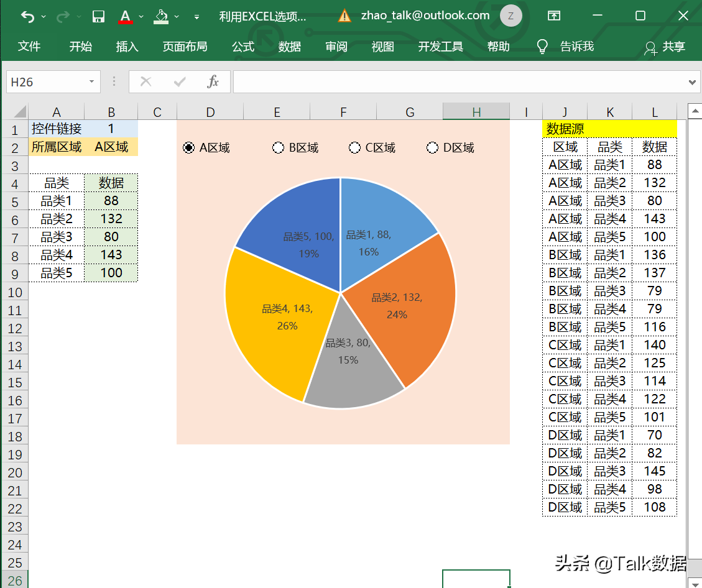Click the Share person icon

pos(650,48)
